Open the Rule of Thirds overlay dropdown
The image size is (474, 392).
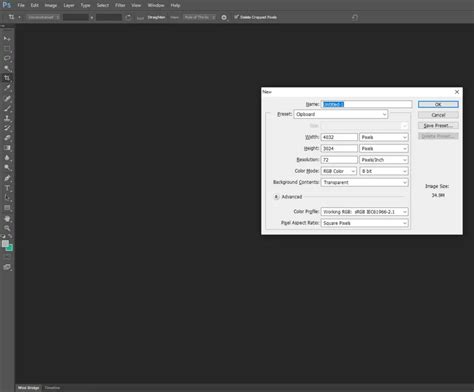200,17
